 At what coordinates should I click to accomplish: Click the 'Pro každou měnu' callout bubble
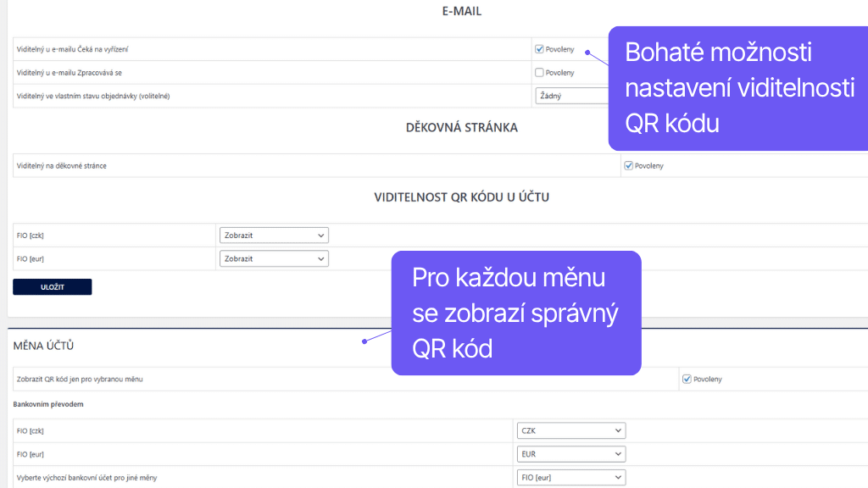(515, 313)
